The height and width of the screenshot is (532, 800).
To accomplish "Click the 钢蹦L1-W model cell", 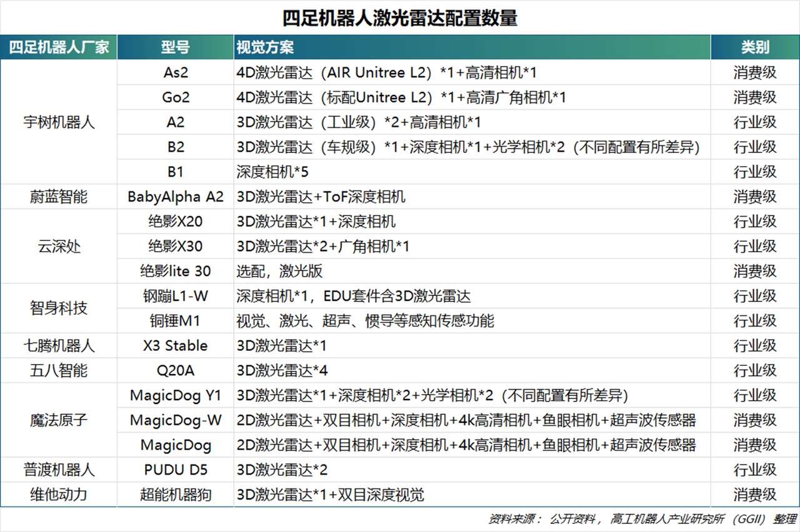I will [x=175, y=296].
